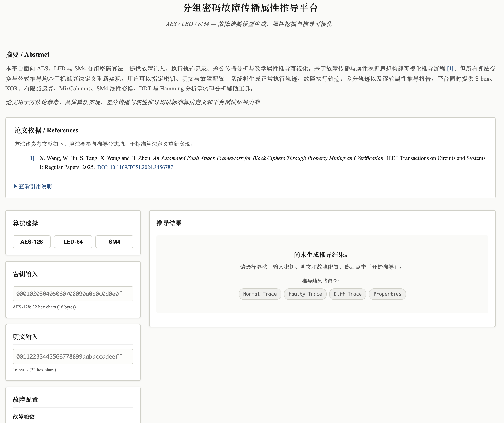Focus the 密钥输入 hex key field

(x=73, y=294)
